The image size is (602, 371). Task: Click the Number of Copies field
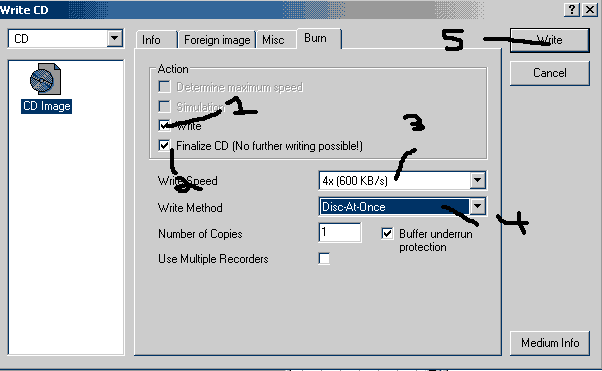tap(340, 232)
